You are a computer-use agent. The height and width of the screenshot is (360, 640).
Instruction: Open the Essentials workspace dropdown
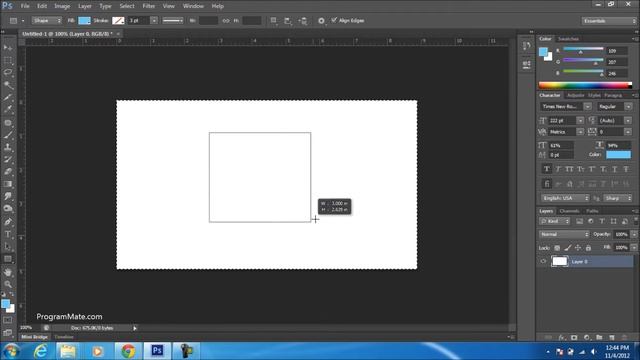(x=609, y=21)
